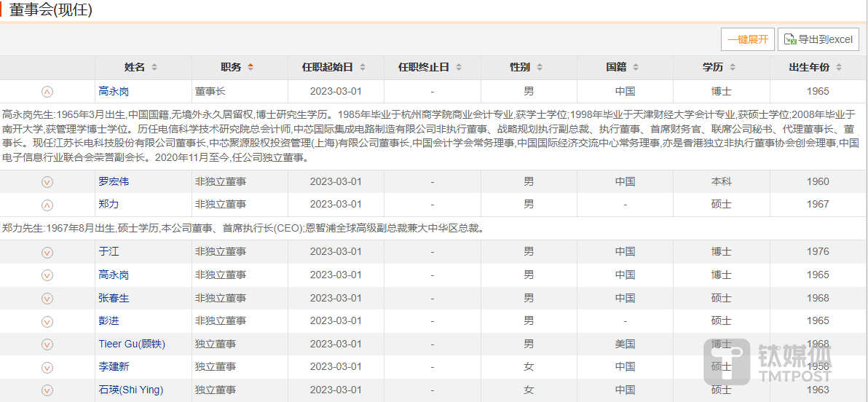868x402 pixels.
Task: Expand details for 张春生
Action: pos(47,299)
